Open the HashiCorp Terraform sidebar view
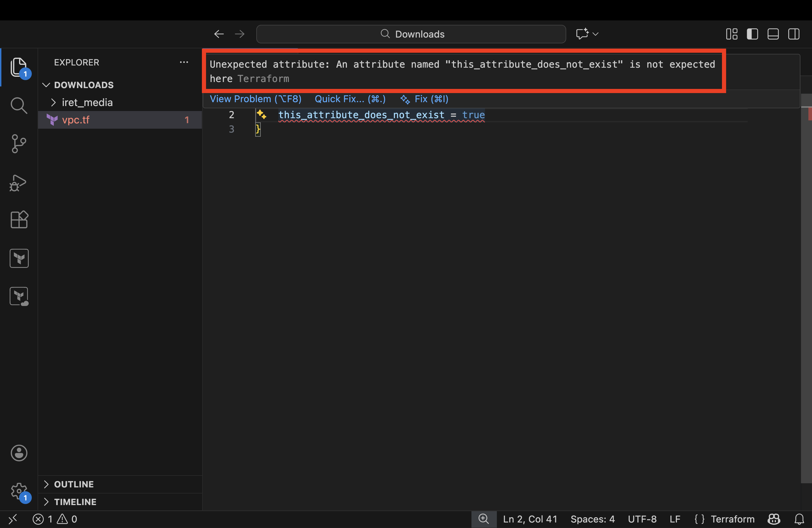The height and width of the screenshot is (528, 812). tap(19, 258)
